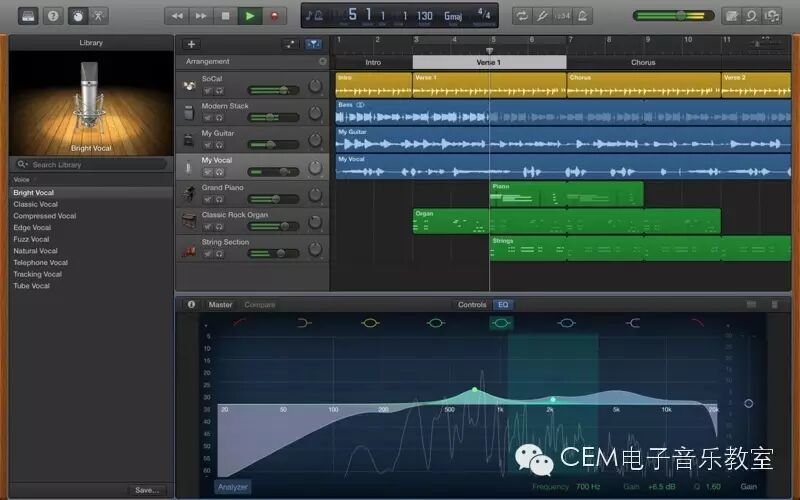
Task: Toggle the cycle loop button
Action: [522, 16]
